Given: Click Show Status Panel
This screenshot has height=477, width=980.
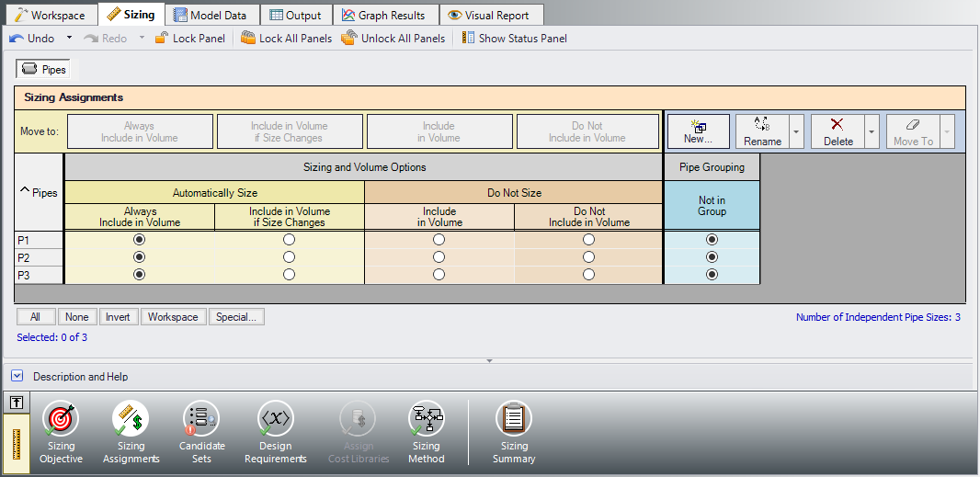Looking at the screenshot, I should point(514,39).
